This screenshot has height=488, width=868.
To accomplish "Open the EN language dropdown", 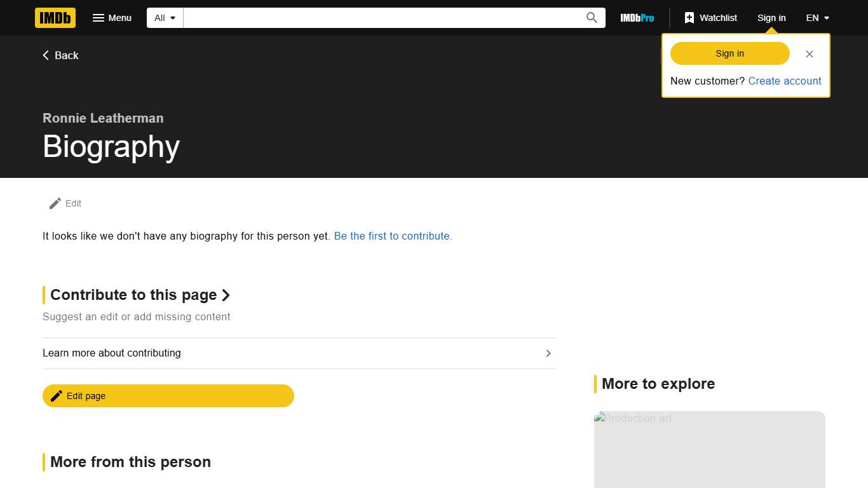I will (817, 18).
